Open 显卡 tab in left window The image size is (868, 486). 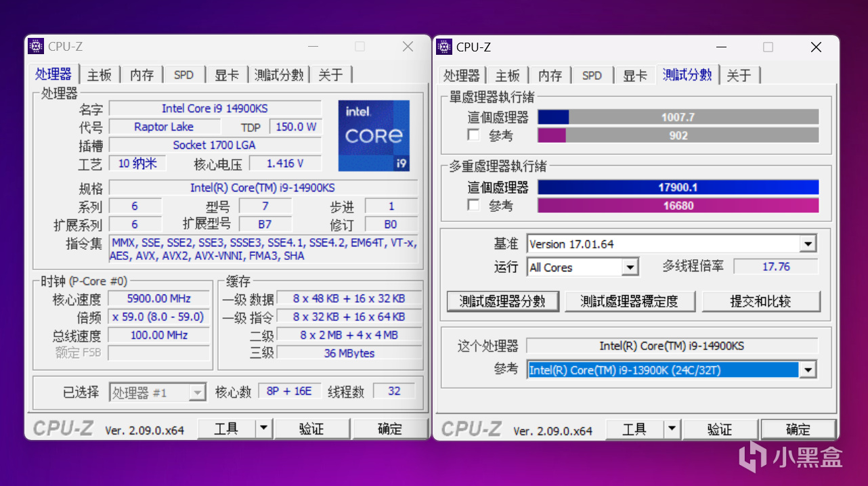click(x=227, y=75)
